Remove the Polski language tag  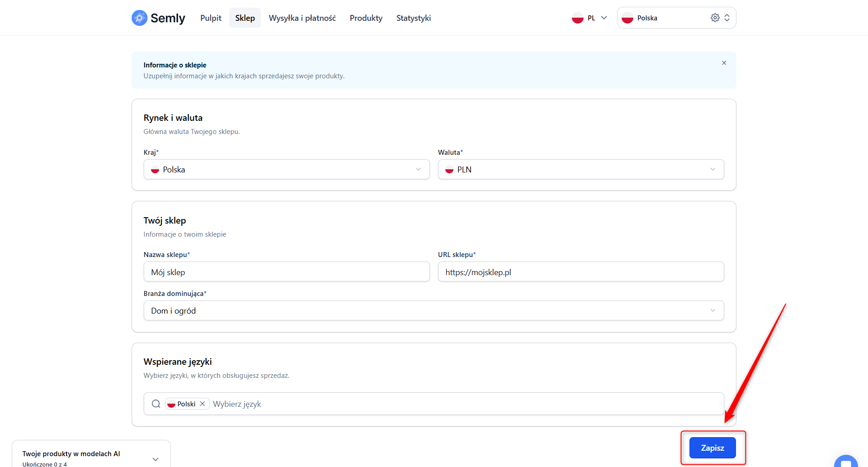pos(203,404)
